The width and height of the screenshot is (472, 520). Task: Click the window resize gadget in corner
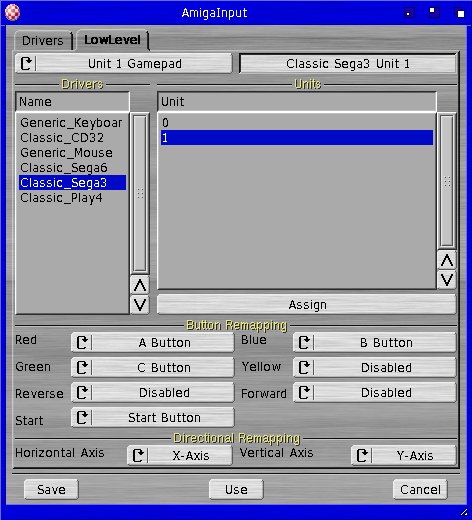coord(464,512)
